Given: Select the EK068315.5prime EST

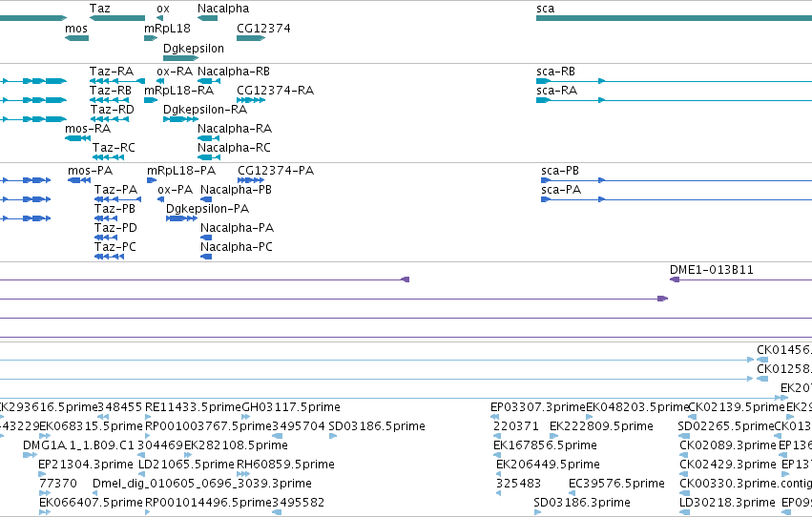Looking at the screenshot, I should tap(43, 436).
